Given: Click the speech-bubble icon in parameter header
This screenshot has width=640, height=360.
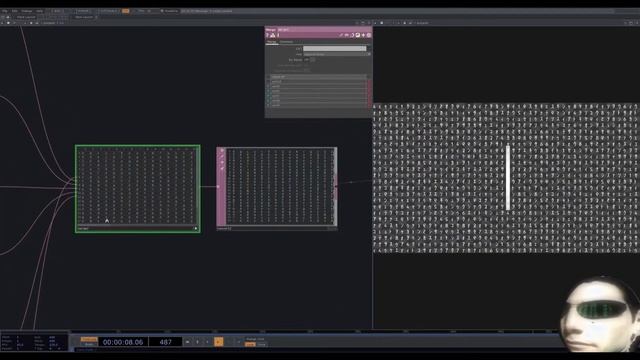Looking at the screenshot, I should [347, 36].
